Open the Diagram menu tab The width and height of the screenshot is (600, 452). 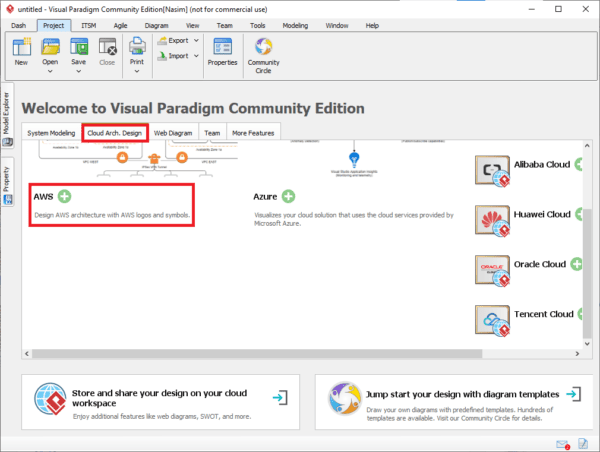[x=157, y=26]
